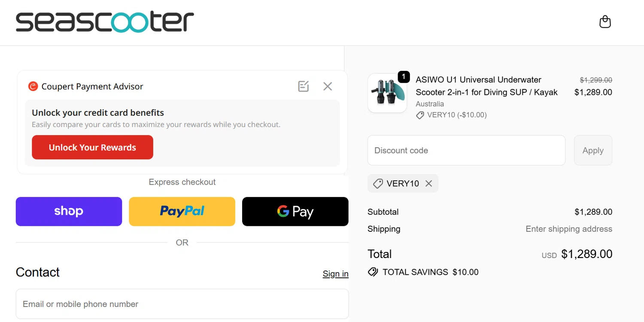Close the Coupert Payment Advisor panel

[328, 86]
